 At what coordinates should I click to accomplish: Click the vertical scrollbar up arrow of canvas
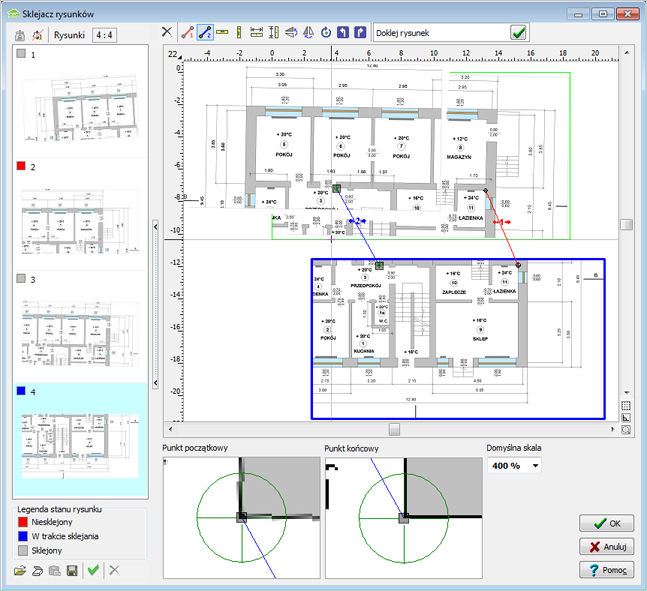626,53
